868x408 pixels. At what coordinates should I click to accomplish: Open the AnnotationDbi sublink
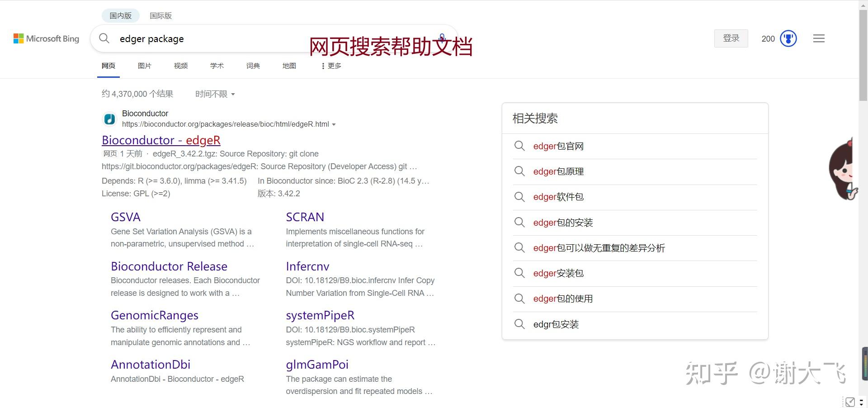tap(151, 365)
